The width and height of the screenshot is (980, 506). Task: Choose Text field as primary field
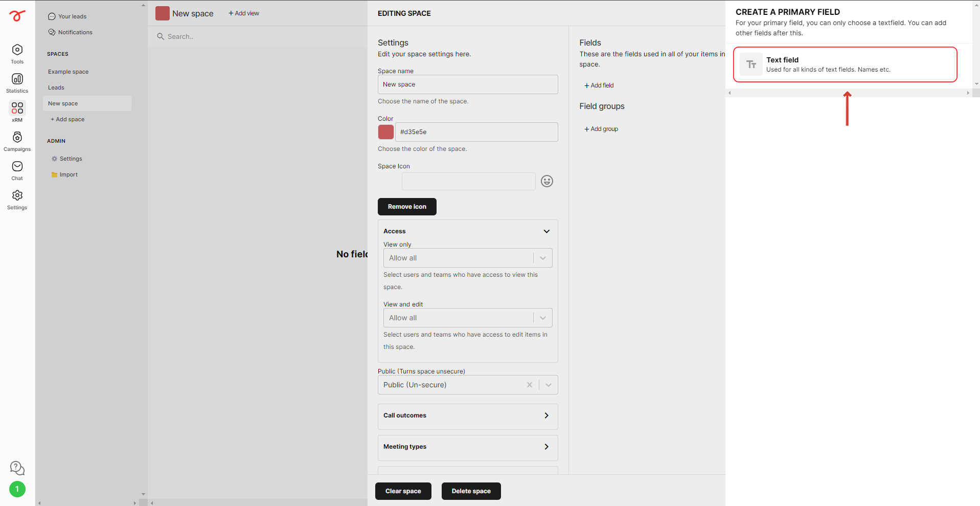(845, 64)
